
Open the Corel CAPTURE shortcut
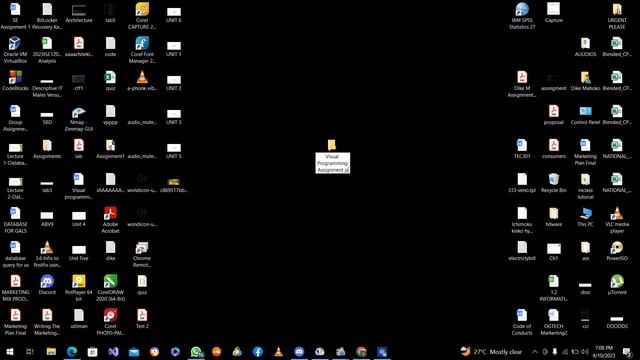[142, 16]
